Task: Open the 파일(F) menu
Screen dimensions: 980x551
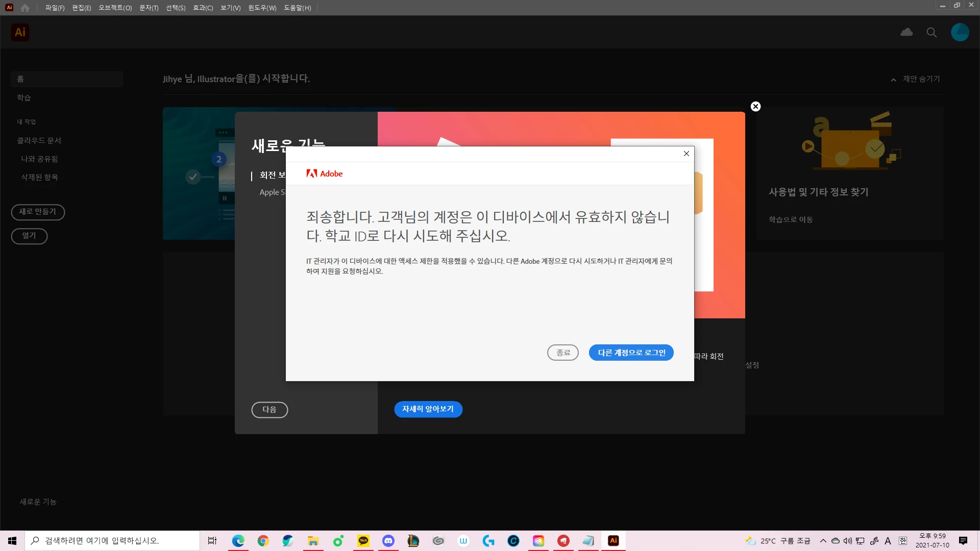Action: [x=55, y=8]
